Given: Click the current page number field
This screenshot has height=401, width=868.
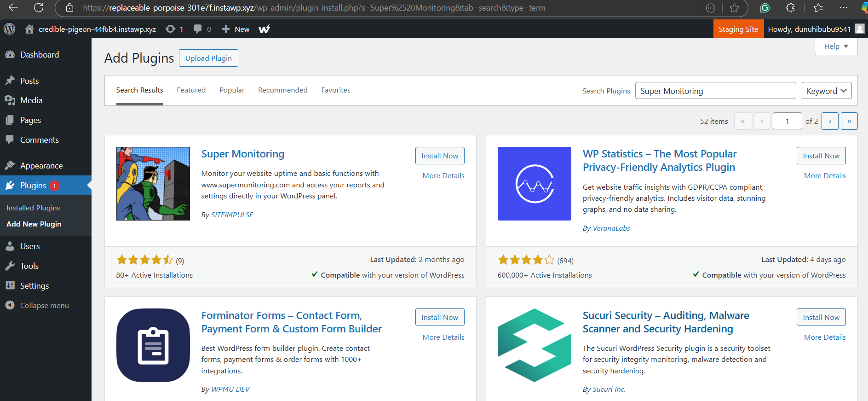Looking at the screenshot, I should point(787,121).
